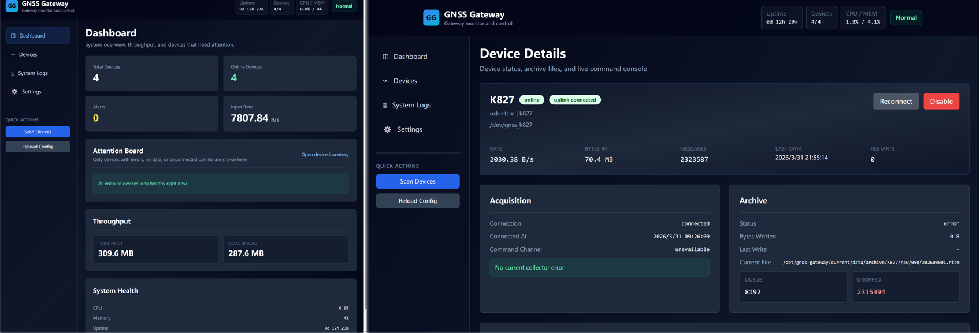This screenshot has width=980, height=333.
Task: Click Dashboard icon in left window sidebar
Action: click(x=13, y=36)
